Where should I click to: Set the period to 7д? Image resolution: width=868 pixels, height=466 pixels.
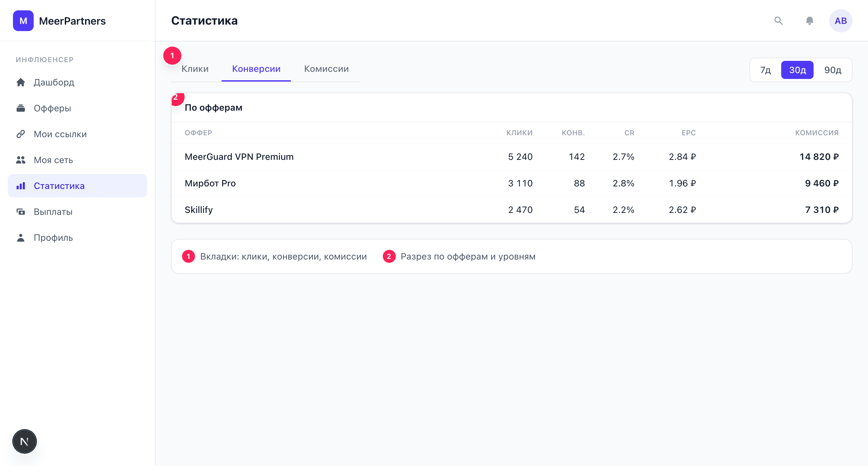[765, 70]
